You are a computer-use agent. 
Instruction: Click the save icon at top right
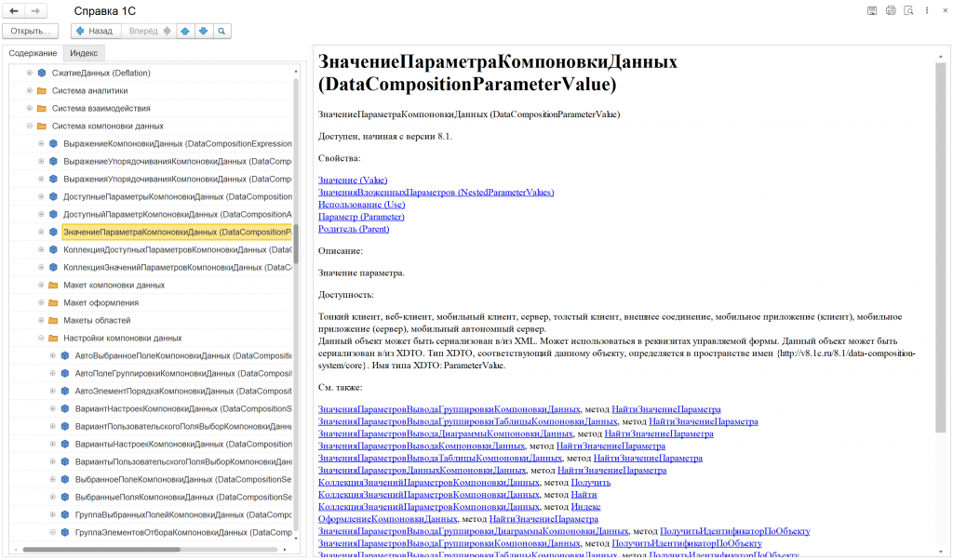pos(872,10)
